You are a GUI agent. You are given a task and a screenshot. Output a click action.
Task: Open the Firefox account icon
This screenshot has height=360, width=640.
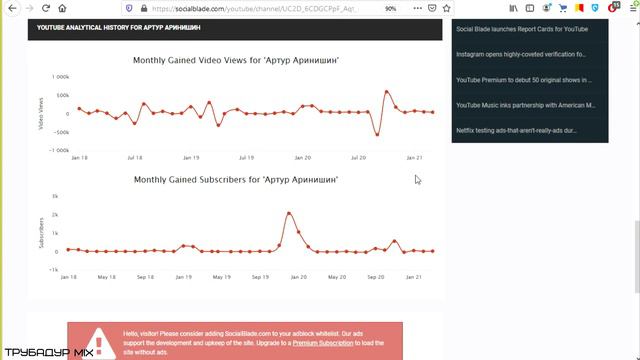[x=547, y=8]
